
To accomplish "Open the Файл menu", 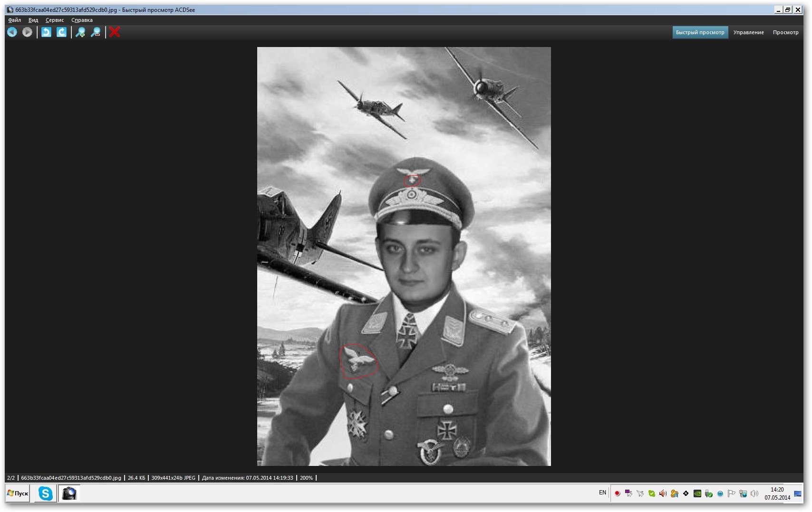I will tap(15, 20).
